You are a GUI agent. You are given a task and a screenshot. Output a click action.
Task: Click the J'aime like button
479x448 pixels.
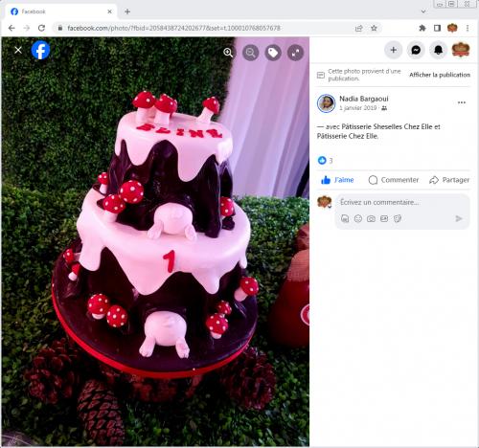(x=337, y=180)
